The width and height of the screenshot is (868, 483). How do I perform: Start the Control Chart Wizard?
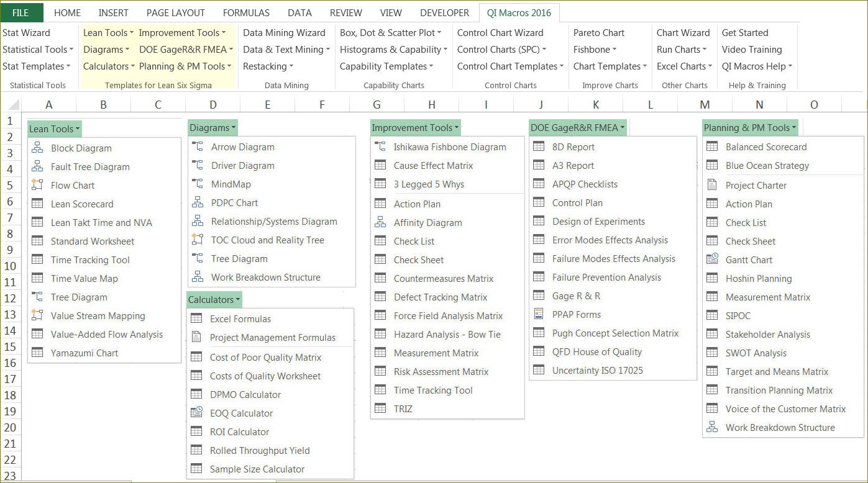(500, 32)
